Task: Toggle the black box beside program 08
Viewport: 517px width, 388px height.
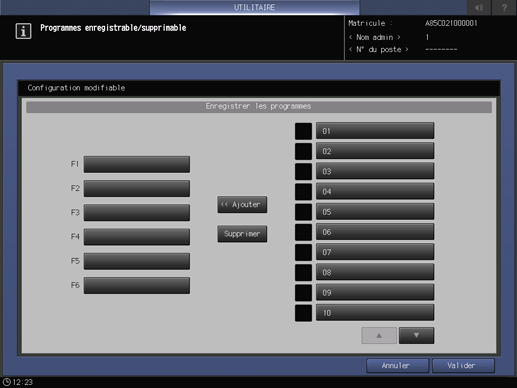Action: [x=303, y=273]
